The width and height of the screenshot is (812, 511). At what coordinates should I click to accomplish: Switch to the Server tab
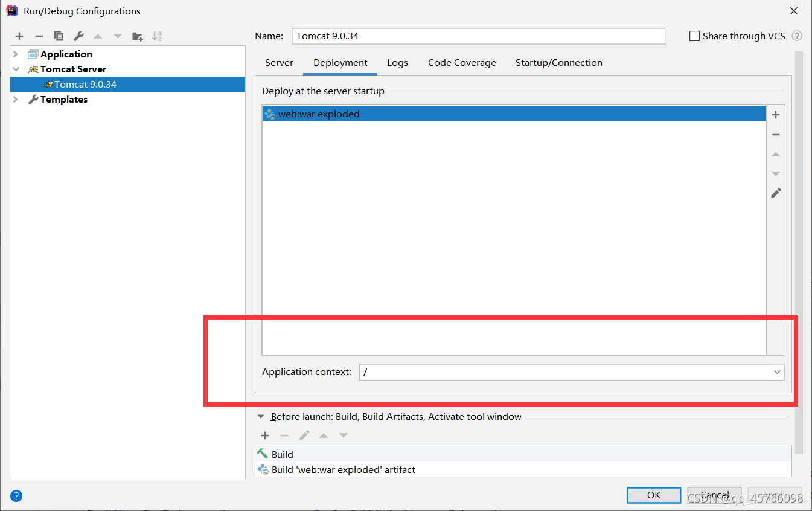tap(279, 63)
